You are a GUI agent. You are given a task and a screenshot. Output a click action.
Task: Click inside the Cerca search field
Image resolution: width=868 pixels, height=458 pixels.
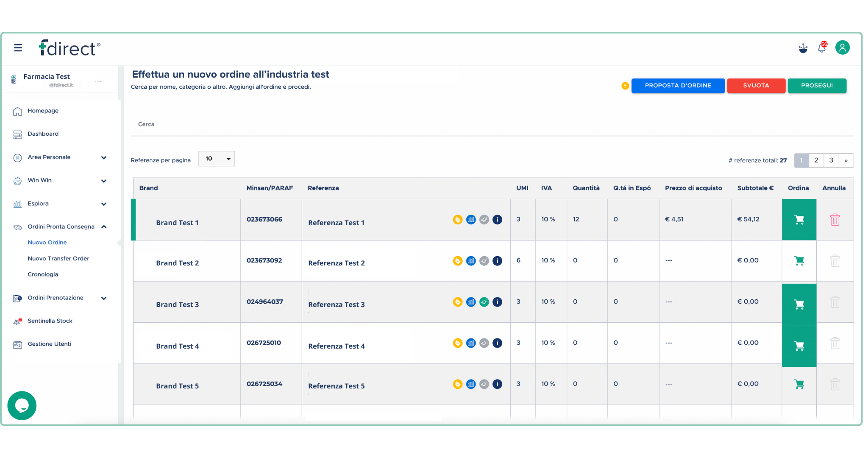pyautogui.click(x=297, y=124)
